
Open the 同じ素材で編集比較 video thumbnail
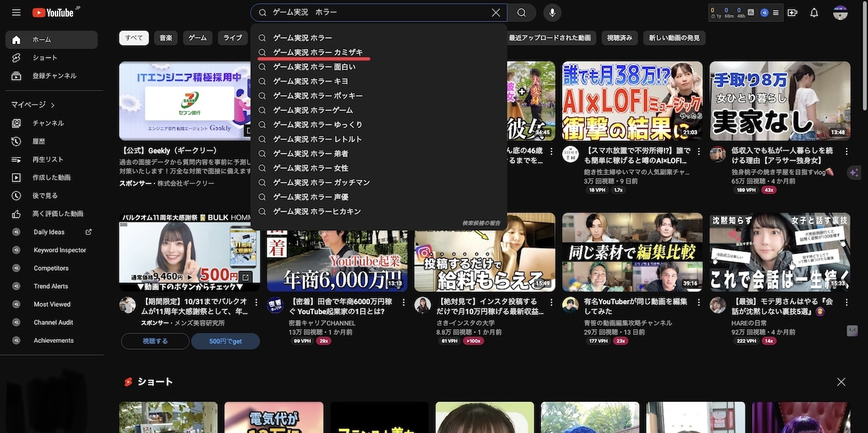click(632, 252)
